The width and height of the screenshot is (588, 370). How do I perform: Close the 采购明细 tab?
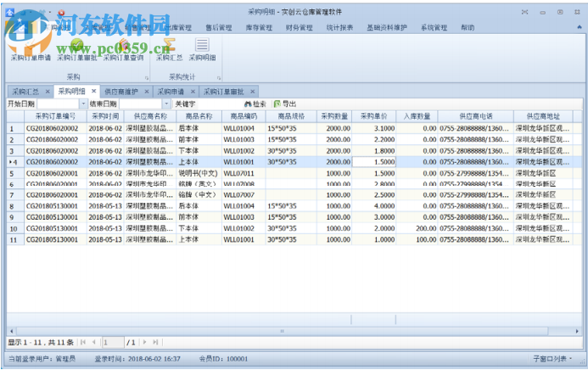(93, 91)
